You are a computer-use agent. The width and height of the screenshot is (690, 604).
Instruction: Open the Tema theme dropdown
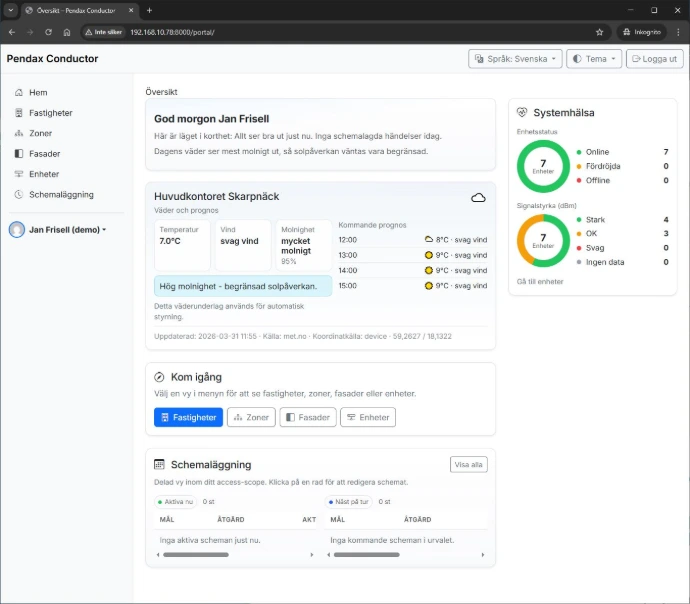[593, 59]
